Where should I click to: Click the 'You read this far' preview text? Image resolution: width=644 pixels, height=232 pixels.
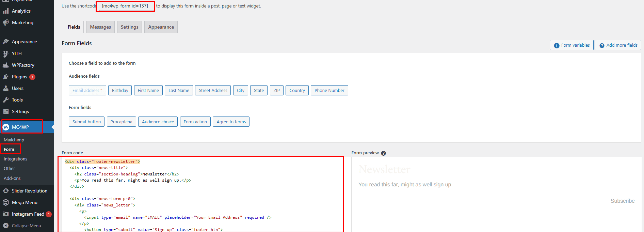[x=405, y=185]
